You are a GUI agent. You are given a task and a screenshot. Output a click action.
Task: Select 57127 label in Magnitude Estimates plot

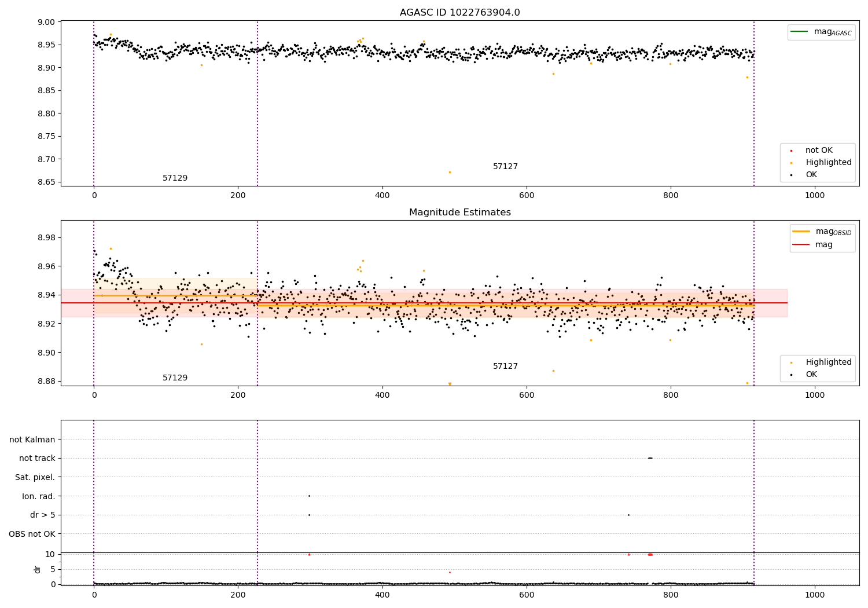point(505,367)
